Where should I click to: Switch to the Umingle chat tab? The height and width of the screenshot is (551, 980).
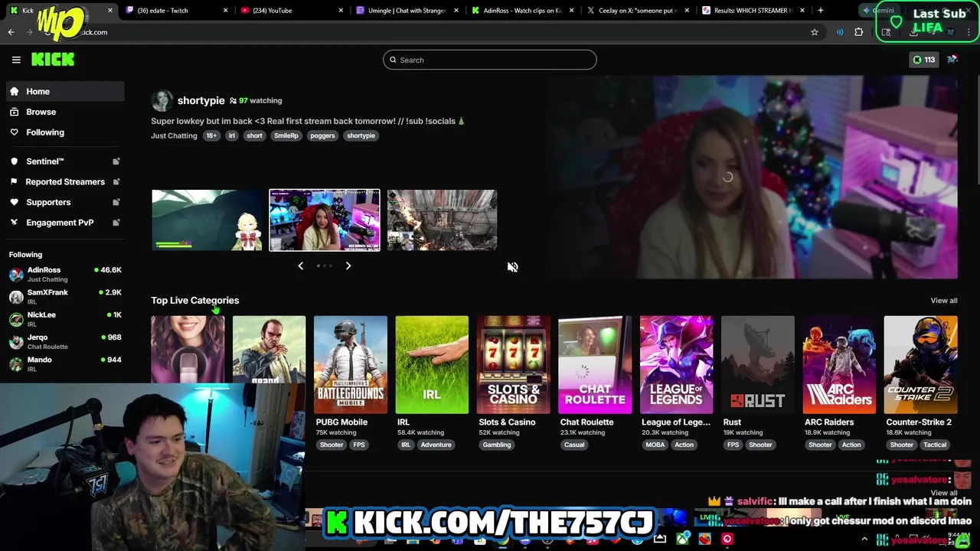pos(407,11)
